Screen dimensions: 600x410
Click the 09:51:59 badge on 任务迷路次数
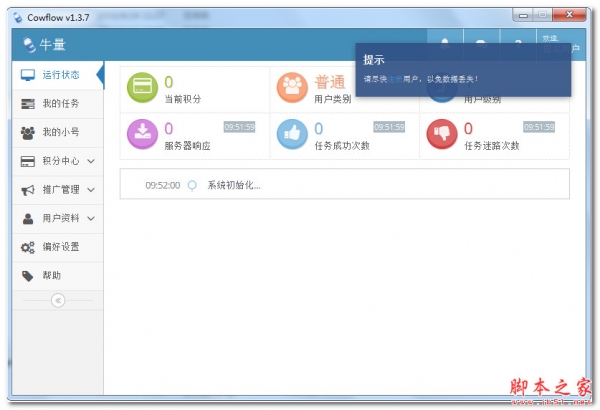pos(539,127)
